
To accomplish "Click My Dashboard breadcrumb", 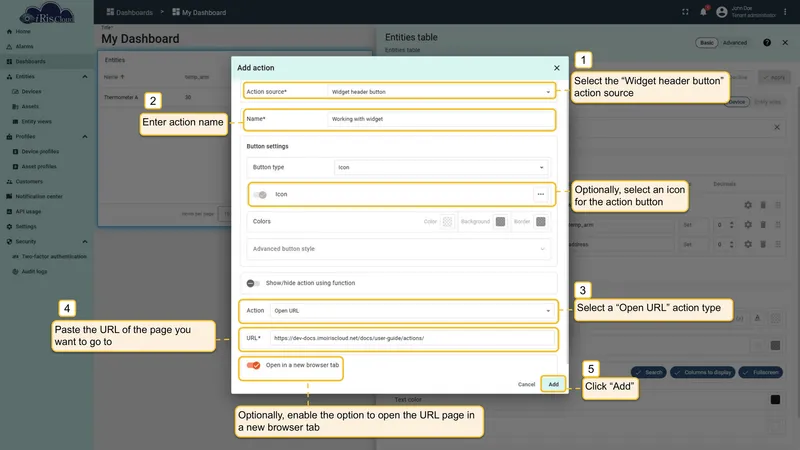I will click(199, 12).
